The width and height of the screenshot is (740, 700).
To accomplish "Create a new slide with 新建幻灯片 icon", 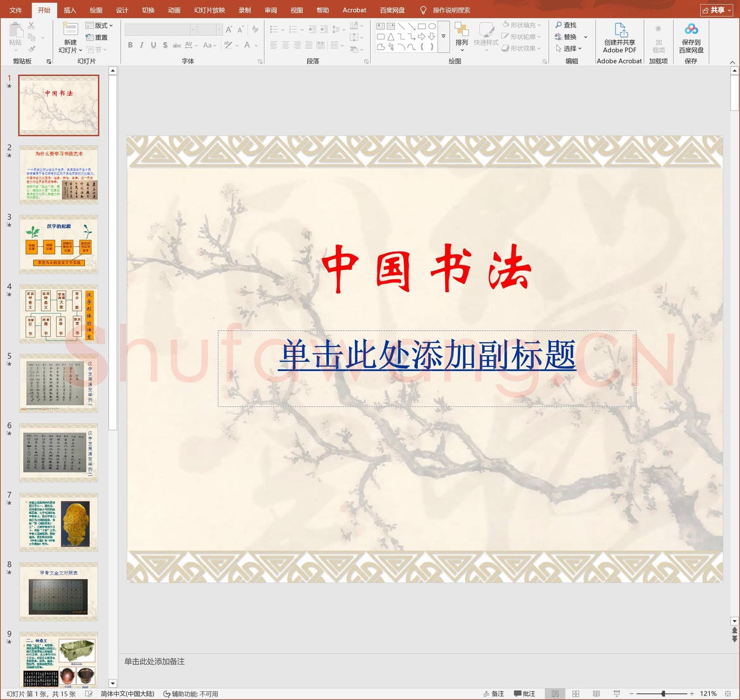I will pyautogui.click(x=70, y=29).
